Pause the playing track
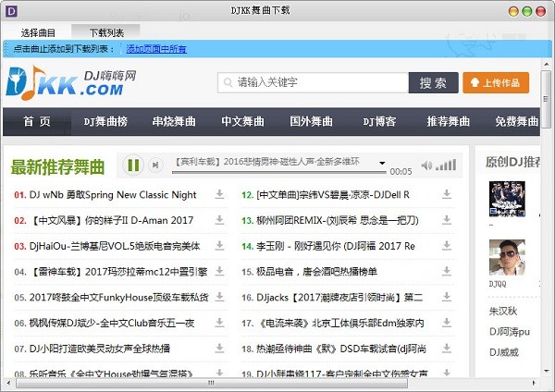This screenshot has height=392, width=555. [x=133, y=165]
